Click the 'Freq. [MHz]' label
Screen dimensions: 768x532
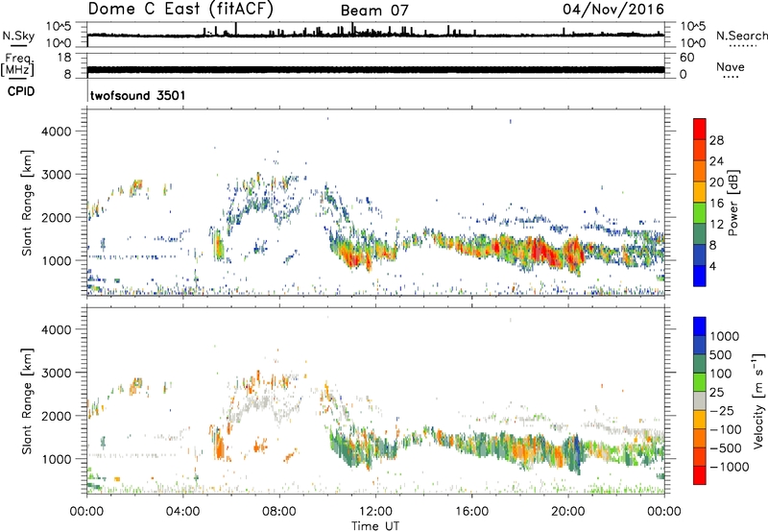coord(17,65)
